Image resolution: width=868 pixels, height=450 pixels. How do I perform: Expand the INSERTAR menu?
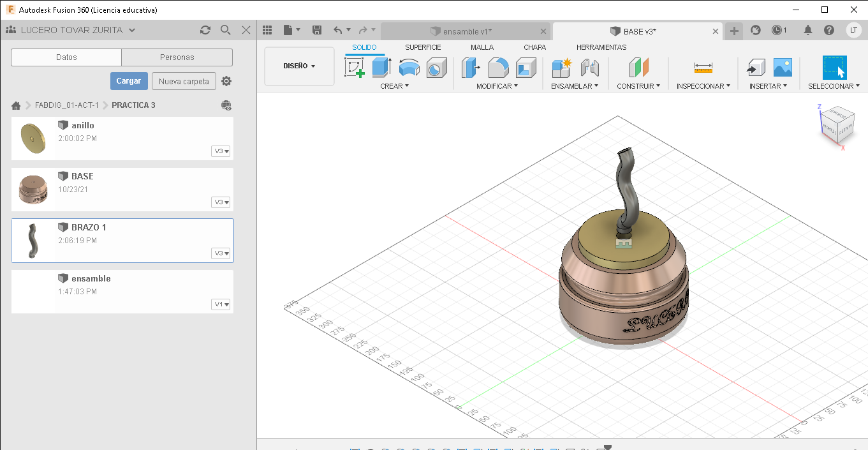(x=768, y=86)
